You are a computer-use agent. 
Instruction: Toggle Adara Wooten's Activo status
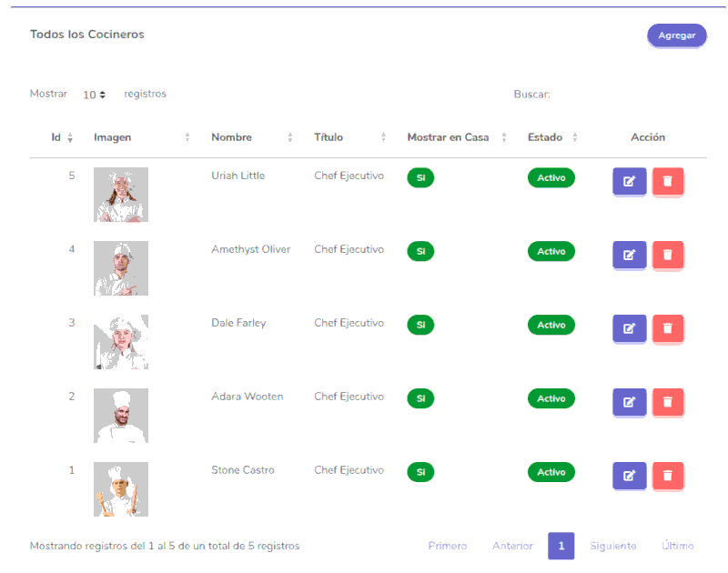[551, 398]
